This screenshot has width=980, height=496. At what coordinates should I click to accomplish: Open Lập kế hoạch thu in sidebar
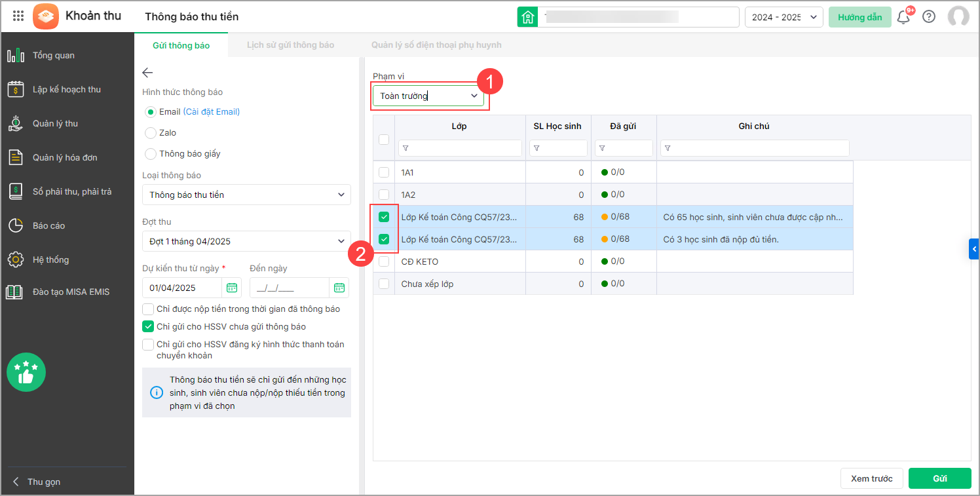pos(67,90)
